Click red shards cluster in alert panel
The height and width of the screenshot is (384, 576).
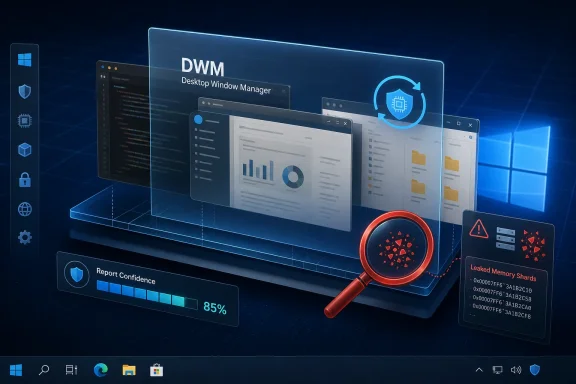click(x=533, y=245)
